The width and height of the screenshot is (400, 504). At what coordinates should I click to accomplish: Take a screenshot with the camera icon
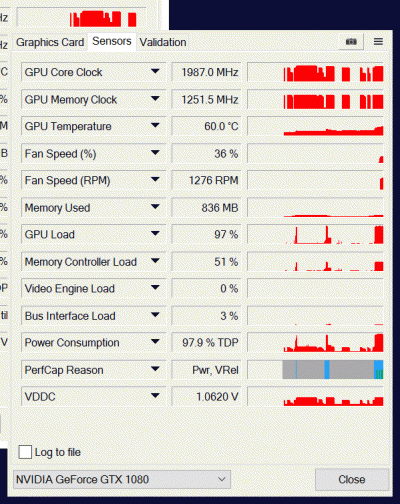tap(351, 42)
